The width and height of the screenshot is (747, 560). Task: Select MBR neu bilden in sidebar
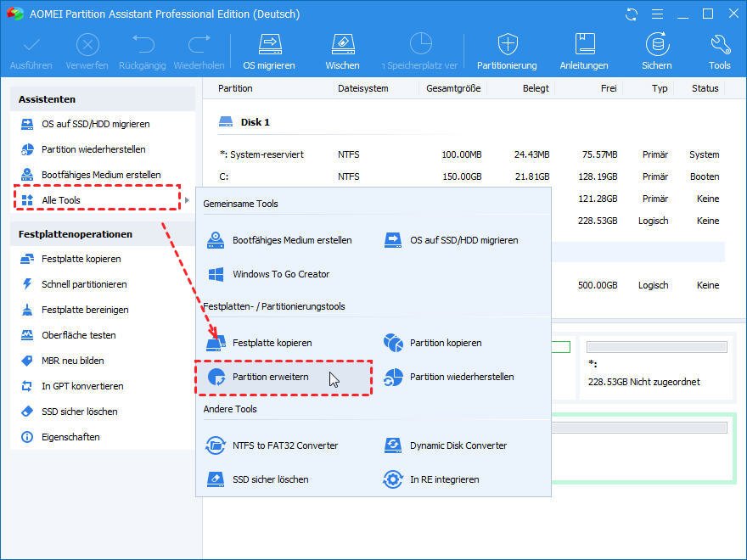click(x=72, y=361)
